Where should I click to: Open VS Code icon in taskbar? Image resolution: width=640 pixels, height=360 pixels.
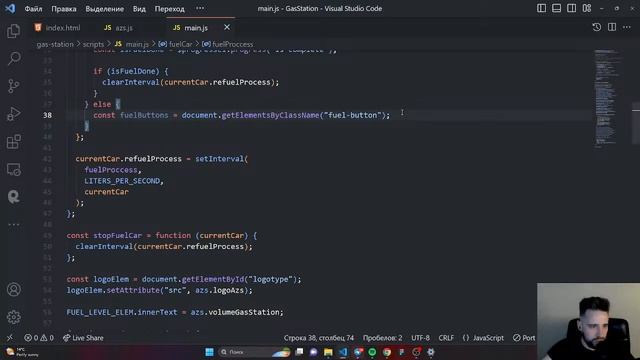tap(343, 352)
